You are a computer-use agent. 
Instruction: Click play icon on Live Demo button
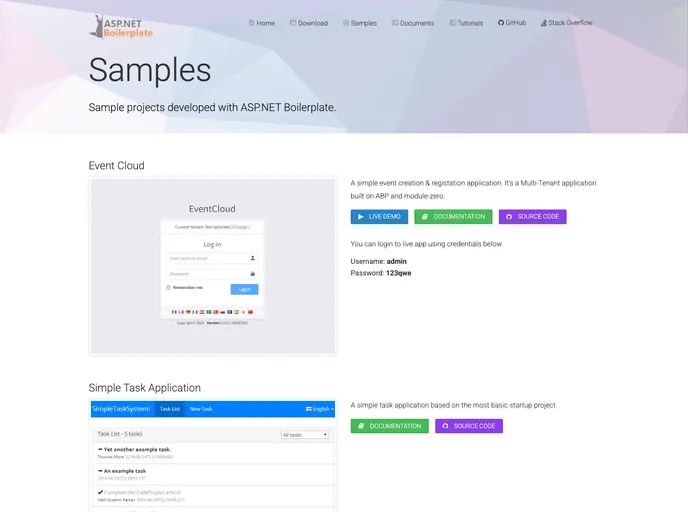click(x=361, y=217)
